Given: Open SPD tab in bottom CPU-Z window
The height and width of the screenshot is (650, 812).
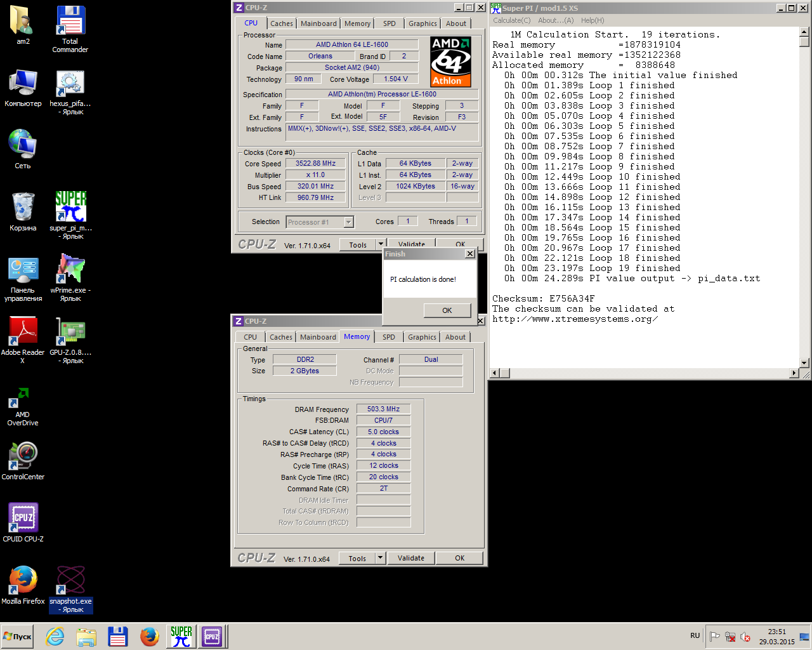Looking at the screenshot, I should pos(389,337).
